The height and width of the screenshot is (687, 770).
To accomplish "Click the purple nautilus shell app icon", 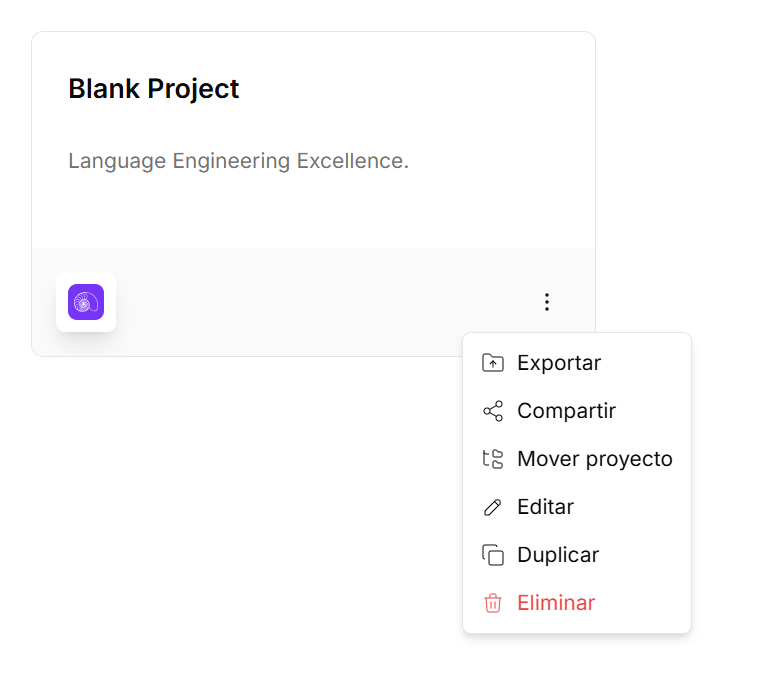I will [86, 302].
